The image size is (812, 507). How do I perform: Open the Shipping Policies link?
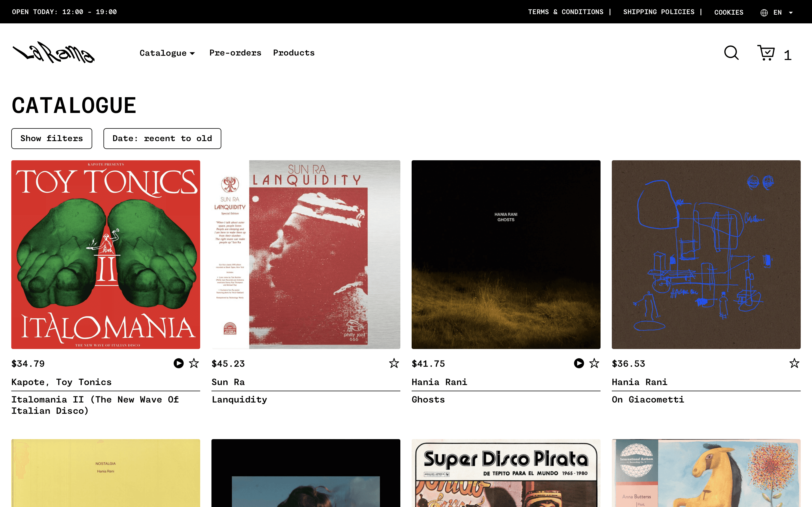659,12
